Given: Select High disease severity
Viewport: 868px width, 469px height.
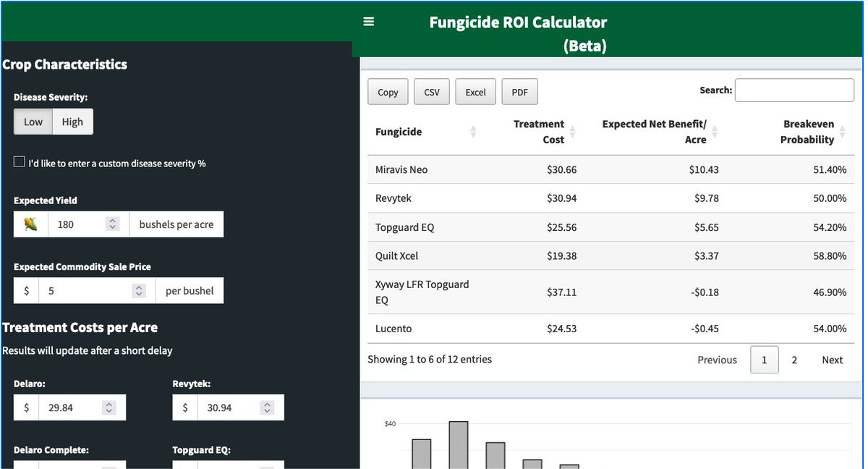Looking at the screenshot, I should pyautogui.click(x=72, y=122).
